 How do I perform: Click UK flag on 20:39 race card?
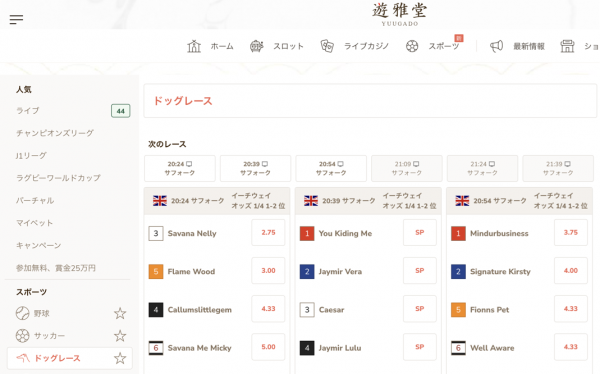click(x=311, y=201)
